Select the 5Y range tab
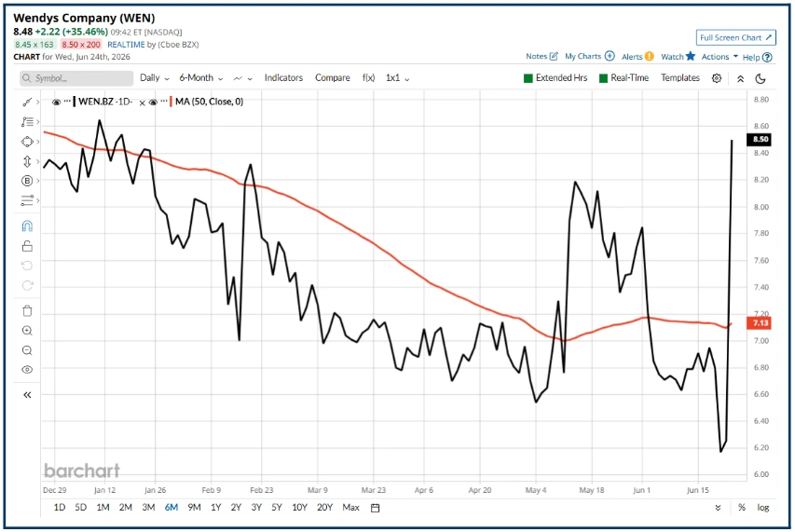This screenshot has width=795, height=532. click(276, 508)
